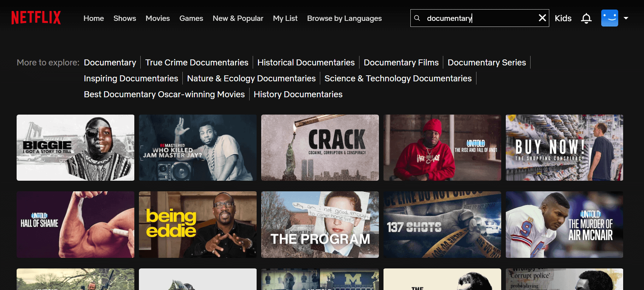The width and height of the screenshot is (644, 290).
Task: Open Nature & Ecology Documentaries link
Action: (251, 79)
